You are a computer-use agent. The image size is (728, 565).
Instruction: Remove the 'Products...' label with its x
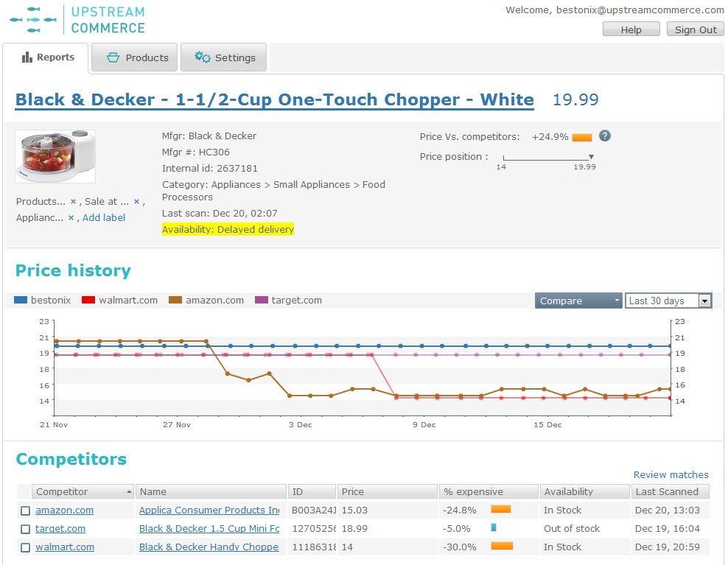click(73, 202)
